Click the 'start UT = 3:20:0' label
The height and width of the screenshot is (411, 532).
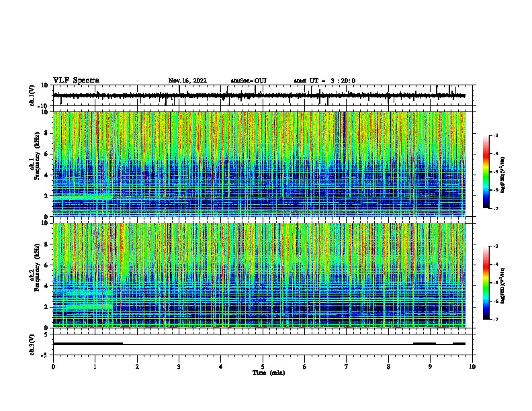(x=324, y=81)
